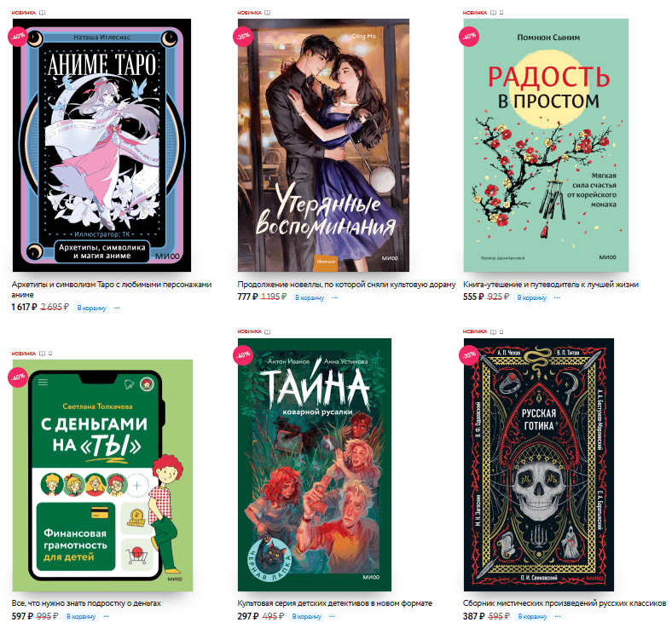Click the e-book icon above Радость в простом
Image resolution: width=672 pixels, height=634 pixels.
point(501,13)
